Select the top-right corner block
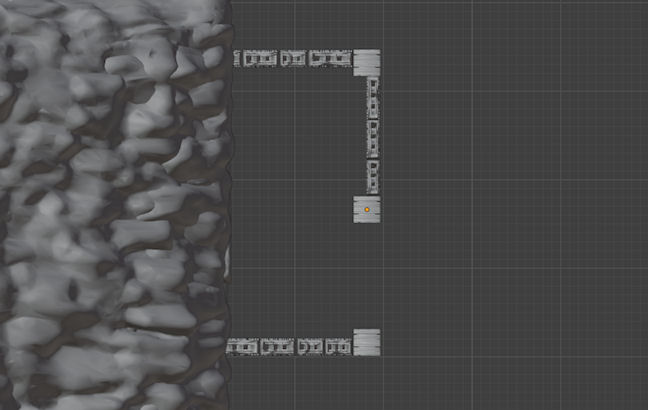The width and height of the screenshot is (648, 410). (x=366, y=61)
